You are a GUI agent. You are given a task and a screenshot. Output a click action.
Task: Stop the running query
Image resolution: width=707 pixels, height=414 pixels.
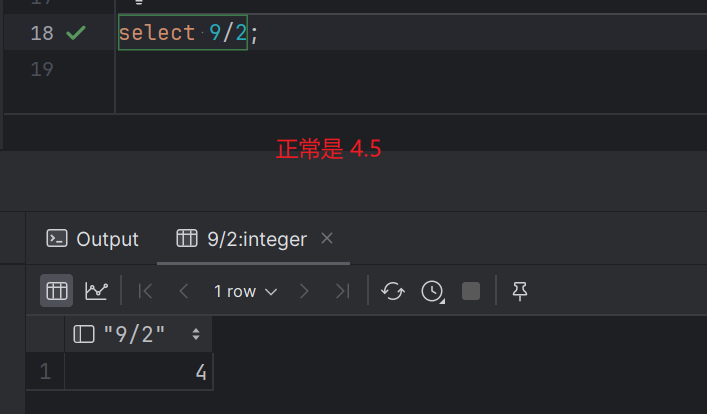click(471, 291)
